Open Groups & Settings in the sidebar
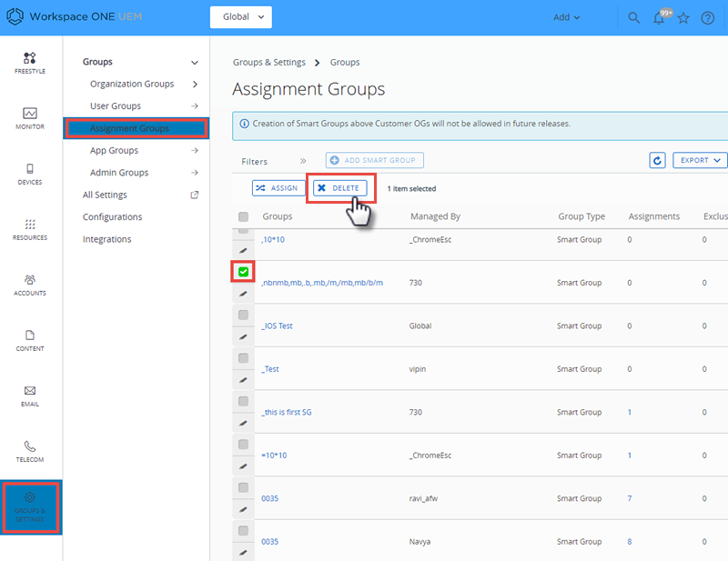 click(x=30, y=507)
